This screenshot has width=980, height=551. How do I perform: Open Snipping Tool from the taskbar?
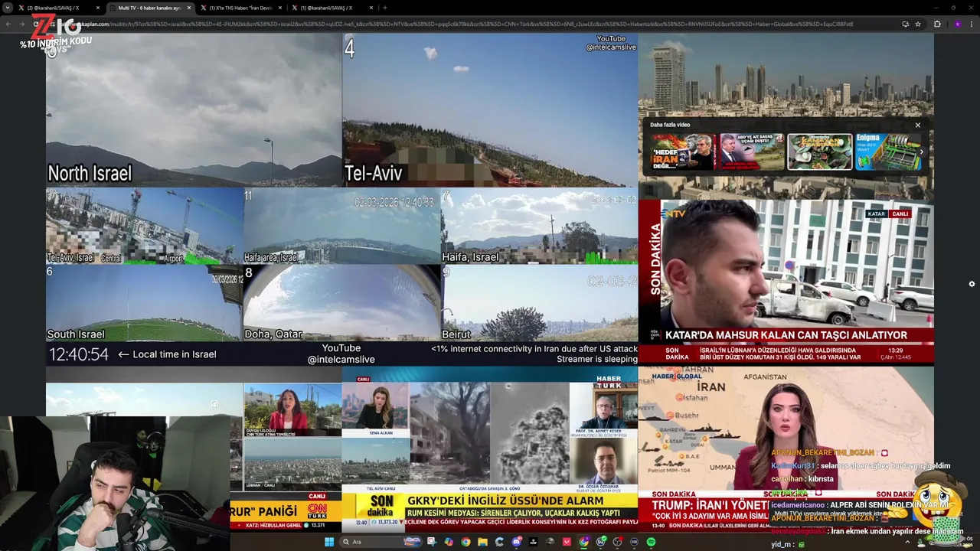[432, 542]
